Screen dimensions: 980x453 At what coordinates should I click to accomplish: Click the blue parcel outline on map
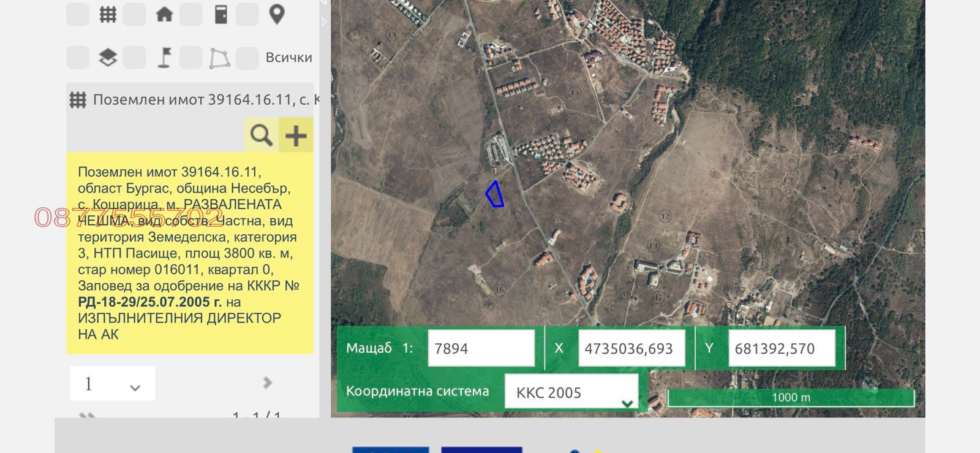(495, 195)
